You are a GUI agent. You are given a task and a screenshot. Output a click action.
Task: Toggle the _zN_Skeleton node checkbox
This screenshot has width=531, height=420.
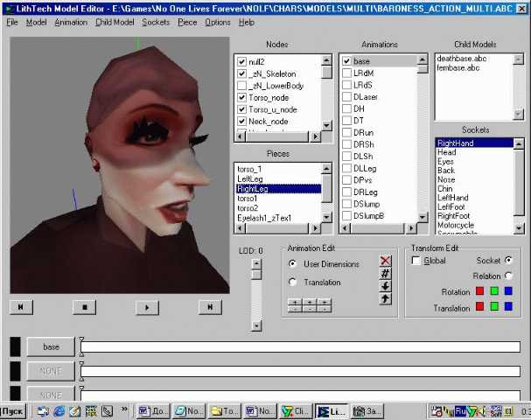241,73
